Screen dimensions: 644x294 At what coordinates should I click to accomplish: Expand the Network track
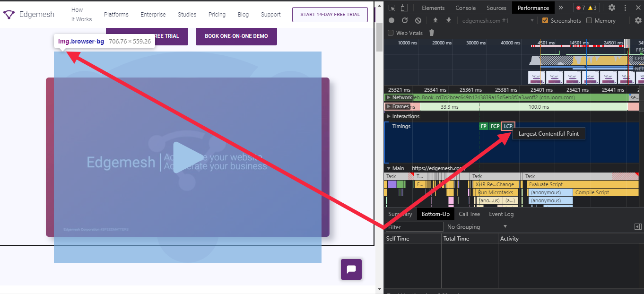389,97
